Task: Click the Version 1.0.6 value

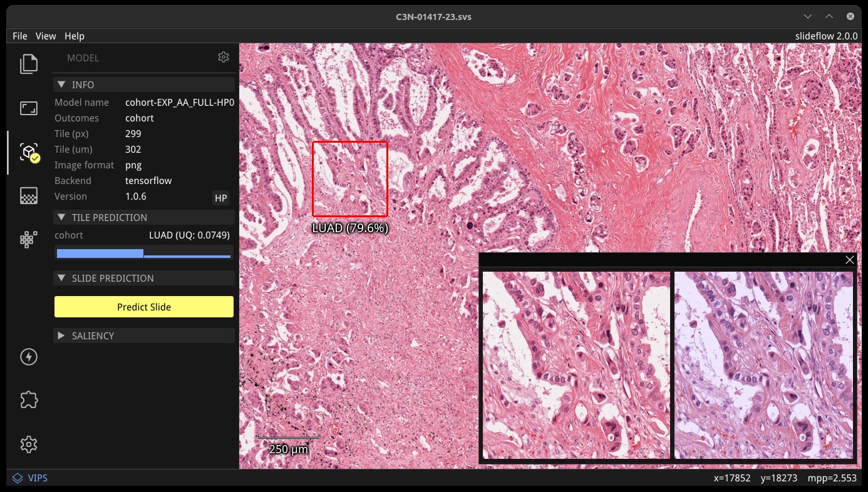Action: coord(136,197)
